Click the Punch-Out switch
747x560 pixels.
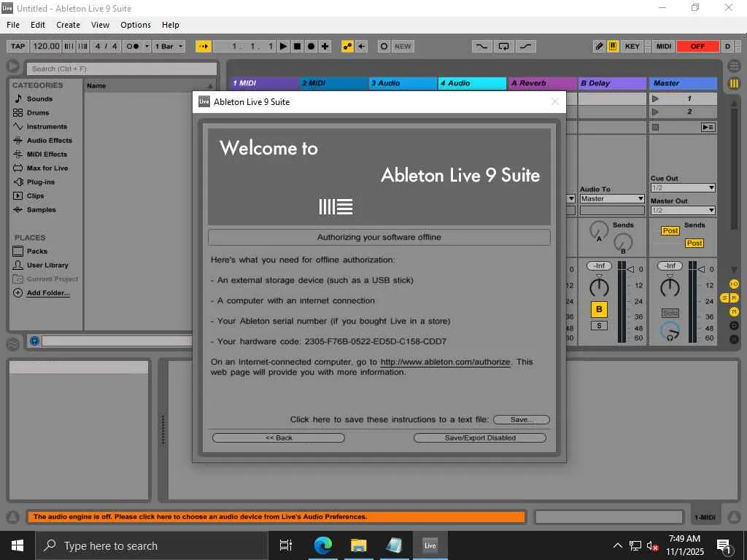tap(525, 46)
